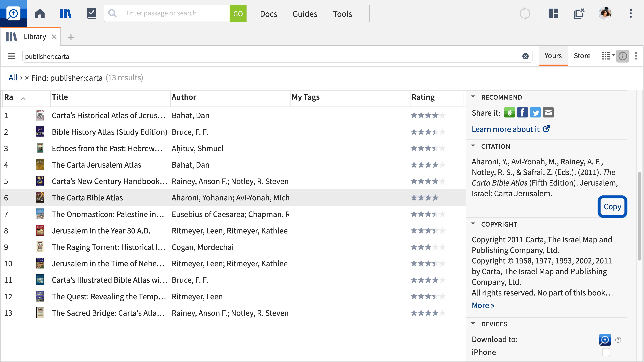
Task: Add a new tab with plus icon
Action: pyautogui.click(x=71, y=37)
